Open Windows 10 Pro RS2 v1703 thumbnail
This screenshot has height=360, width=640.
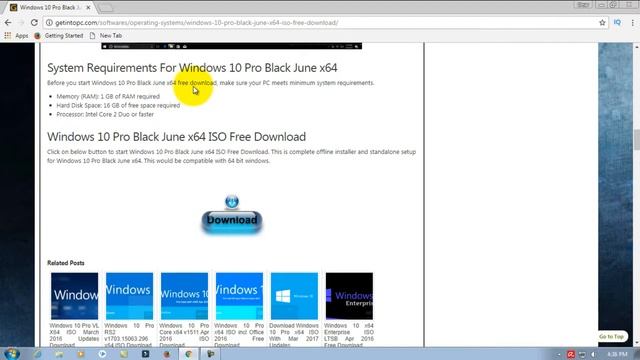pos(129,296)
